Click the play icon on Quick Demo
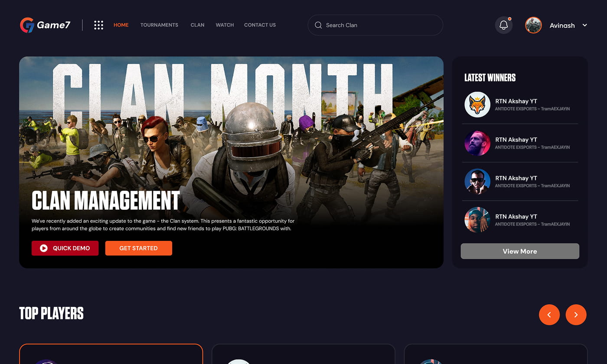The width and height of the screenshot is (607, 364). (44, 248)
